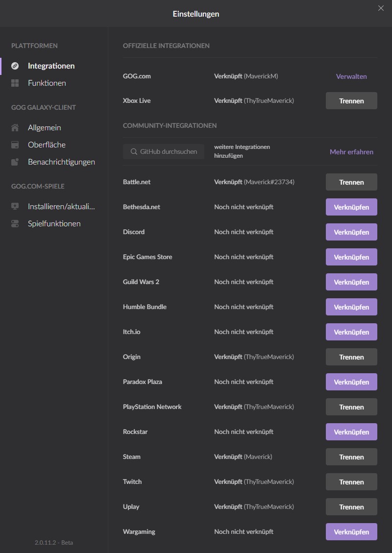
Task: Open the Spielfunktionen settings page
Action: [54, 224]
